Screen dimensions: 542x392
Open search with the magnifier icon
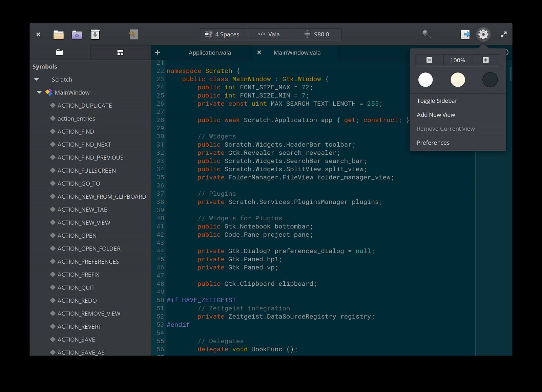coord(426,34)
